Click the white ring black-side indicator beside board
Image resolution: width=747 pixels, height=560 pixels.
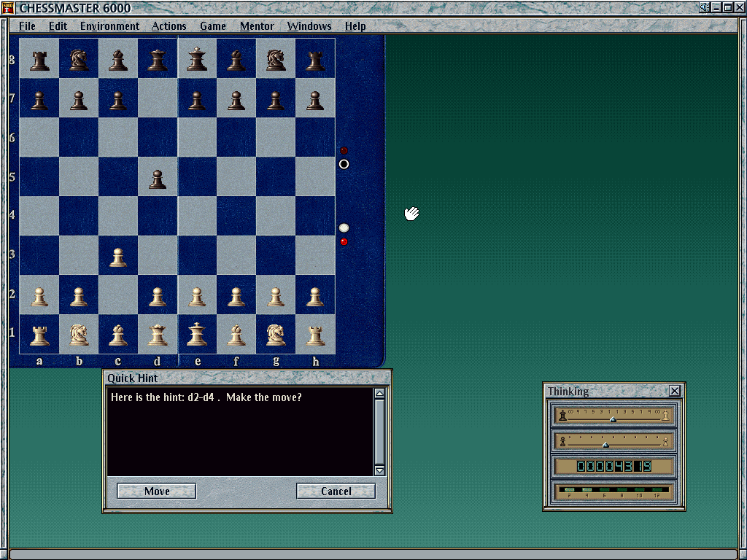(x=344, y=164)
